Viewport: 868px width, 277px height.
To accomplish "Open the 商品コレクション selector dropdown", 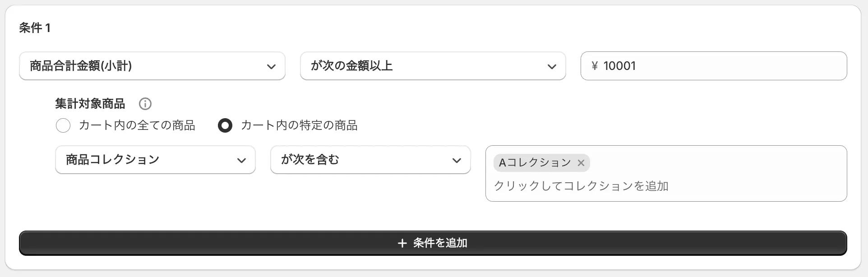I will [155, 160].
